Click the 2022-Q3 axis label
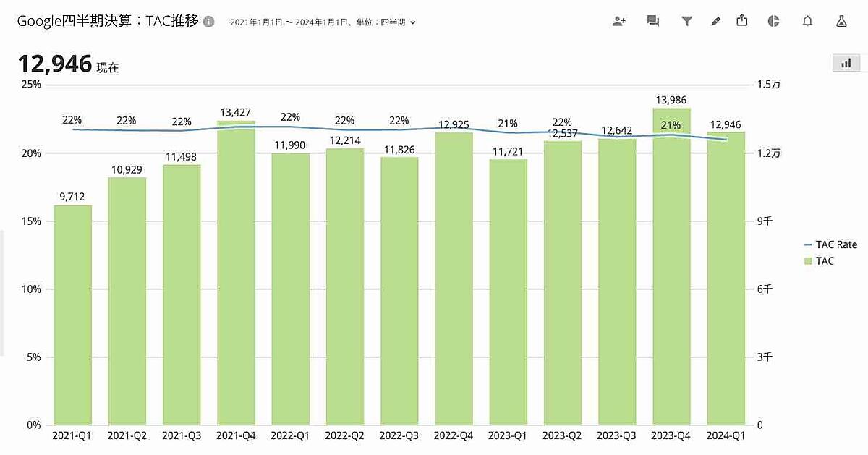Screen dimensions: 868x455 click(x=399, y=435)
